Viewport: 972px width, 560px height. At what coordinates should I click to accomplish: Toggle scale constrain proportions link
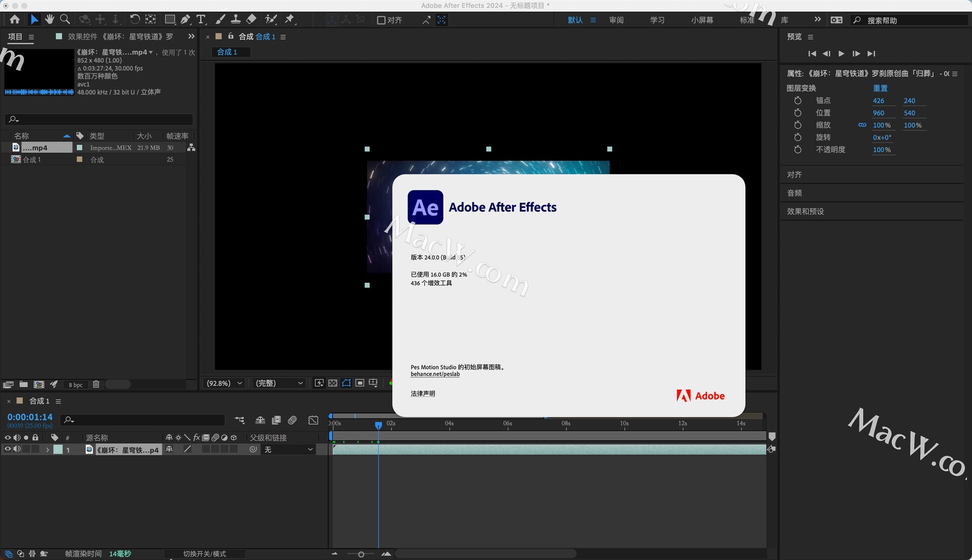tap(862, 125)
